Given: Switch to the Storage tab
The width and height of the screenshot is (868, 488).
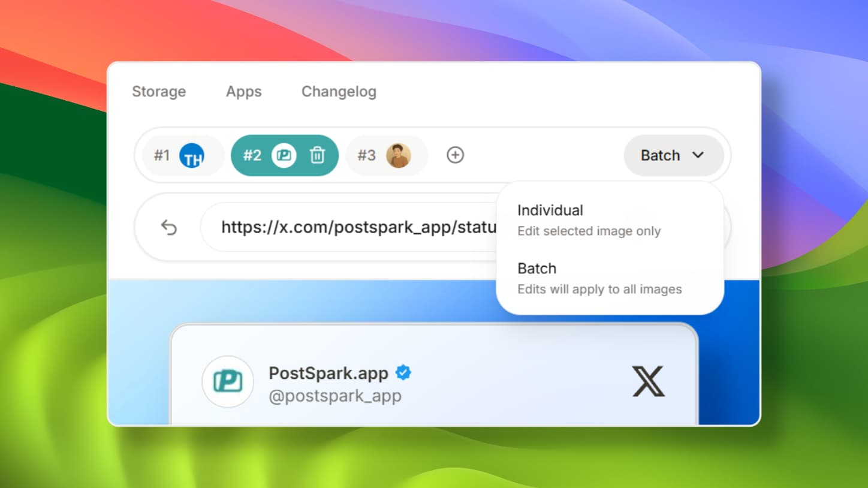Looking at the screenshot, I should click(159, 92).
